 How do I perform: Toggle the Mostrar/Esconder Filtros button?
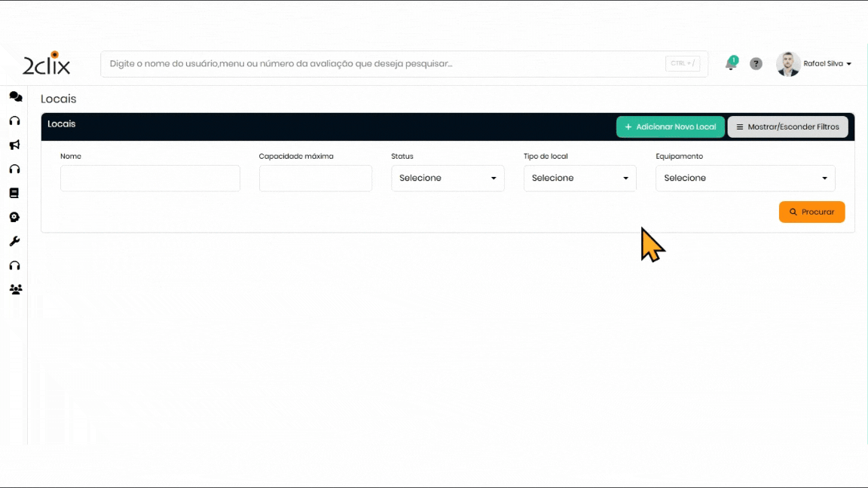[x=787, y=127]
